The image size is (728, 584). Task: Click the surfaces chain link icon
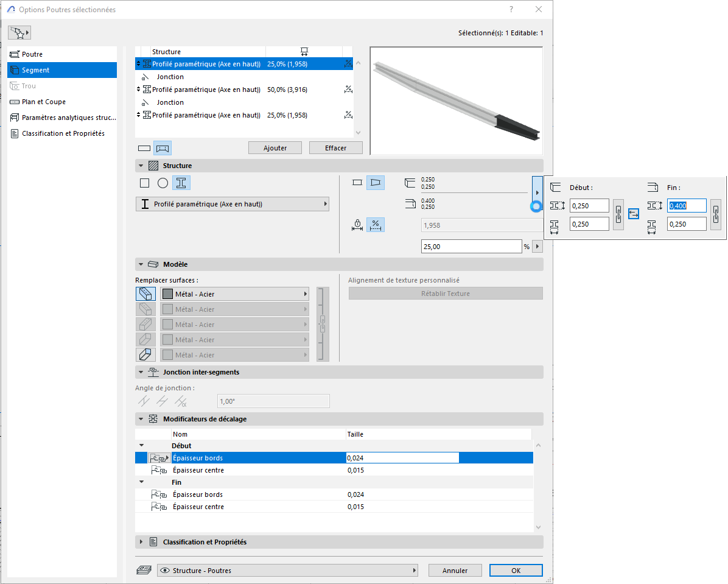pos(323,325)
